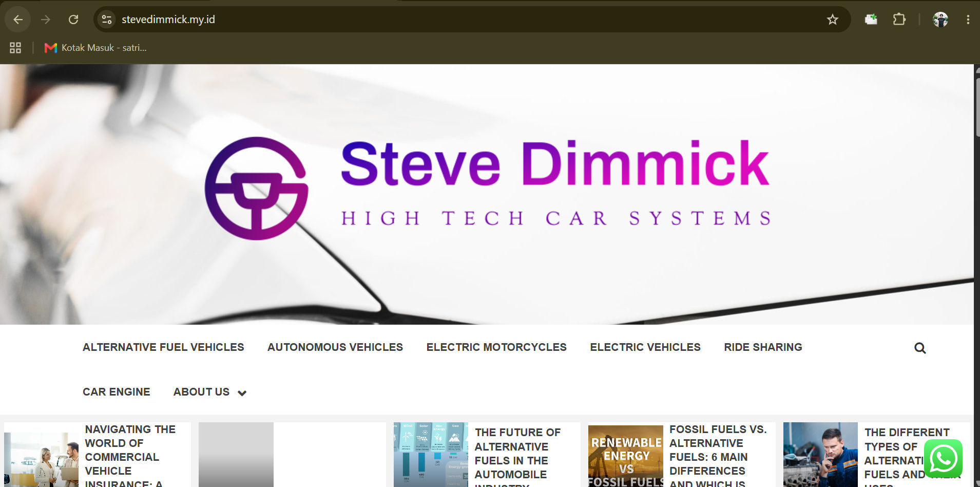This screenshot has width=980, height=487.
Task: Expand the About Us dropdown chevron
Action: tap(242, 393)
